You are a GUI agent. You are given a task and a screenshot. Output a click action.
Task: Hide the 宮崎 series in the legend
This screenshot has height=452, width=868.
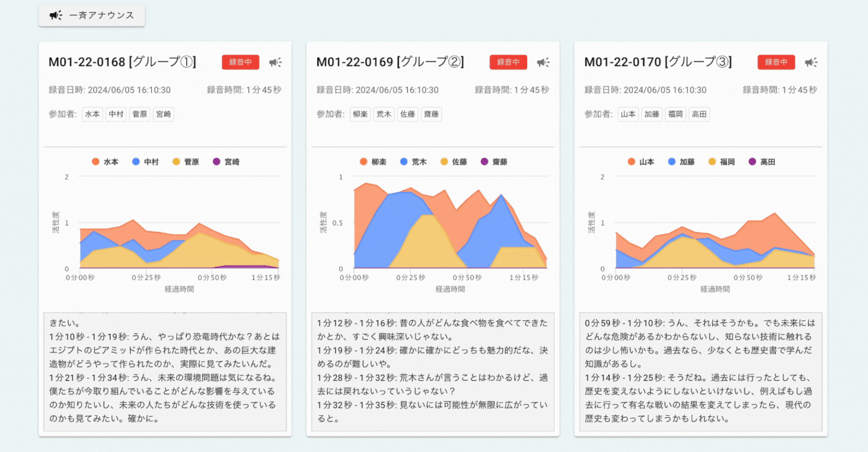[226, 162]
